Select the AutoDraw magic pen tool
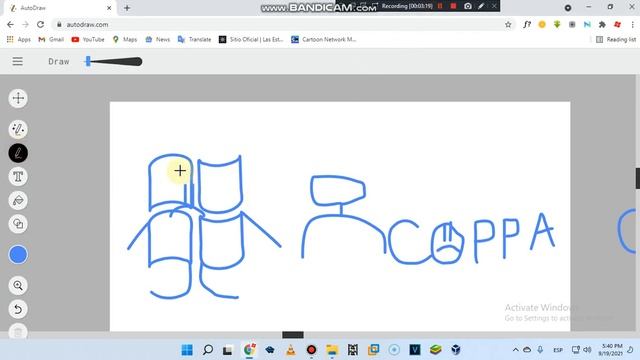 point(18,129)
